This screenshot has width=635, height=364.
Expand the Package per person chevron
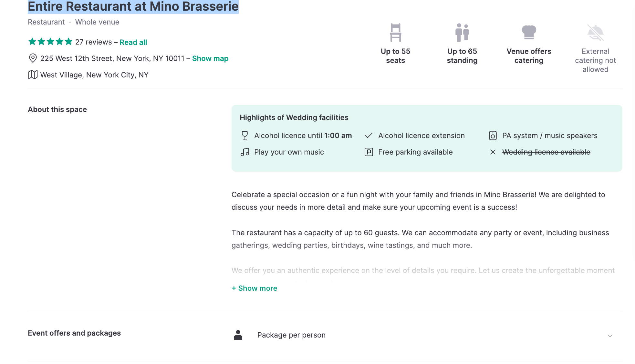pyautogui.click(x=610, y=336)
